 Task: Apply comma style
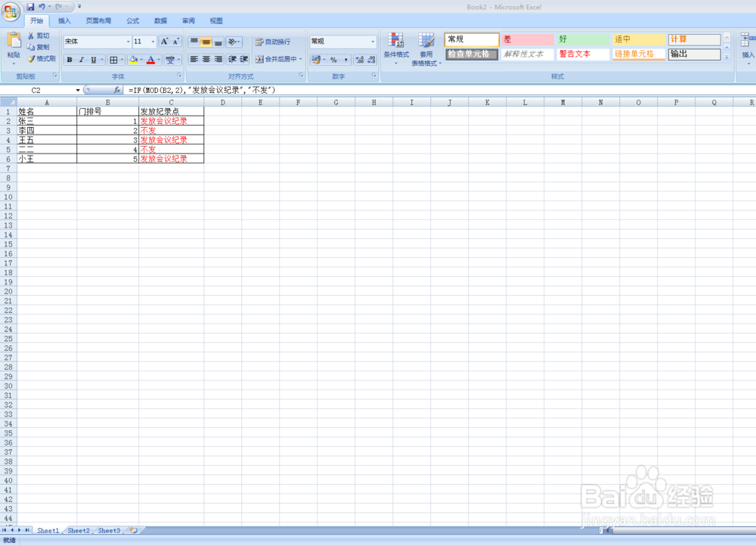tap(345, 60)
